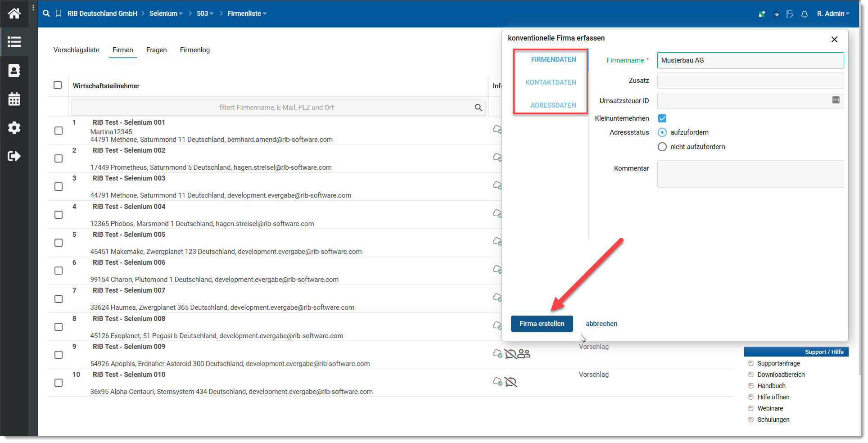Open the home icon in sidebar
This screenshot has height=443, width=868.
coord(14,14)
